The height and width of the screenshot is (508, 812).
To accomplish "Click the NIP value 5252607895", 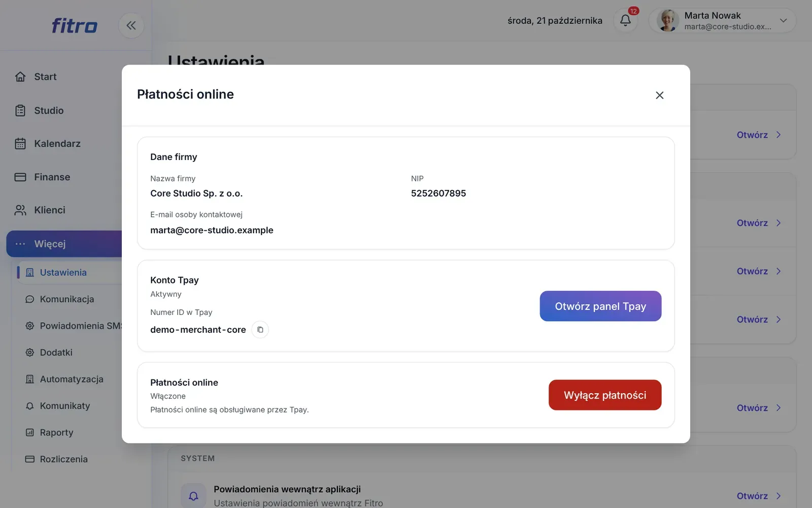I will pos(438,194).
